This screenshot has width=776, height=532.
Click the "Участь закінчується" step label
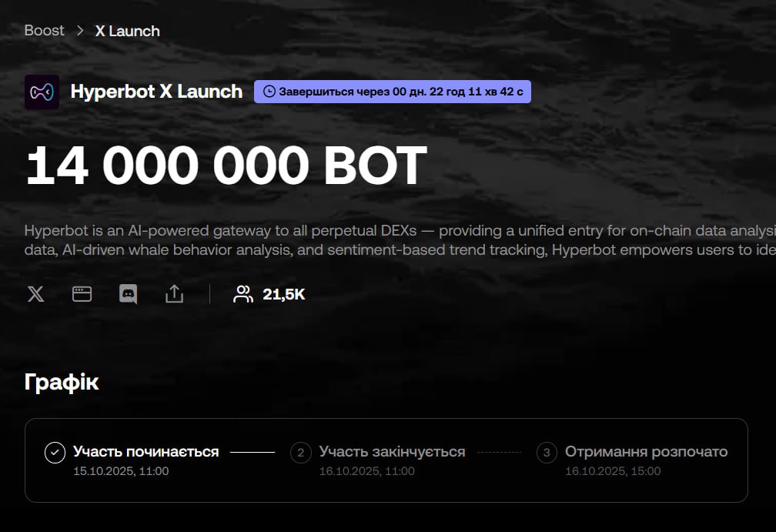point(392,452)
